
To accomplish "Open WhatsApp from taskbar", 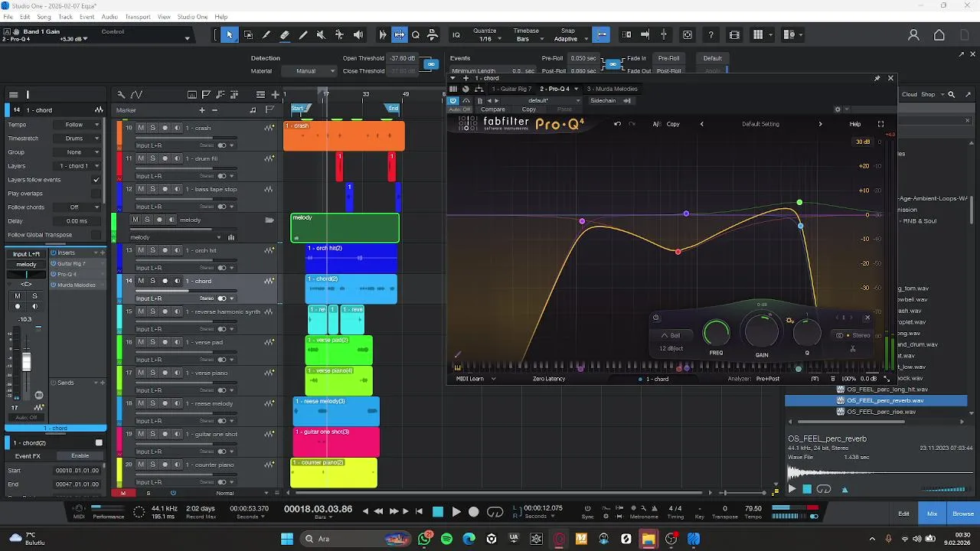I will [425, 539].
